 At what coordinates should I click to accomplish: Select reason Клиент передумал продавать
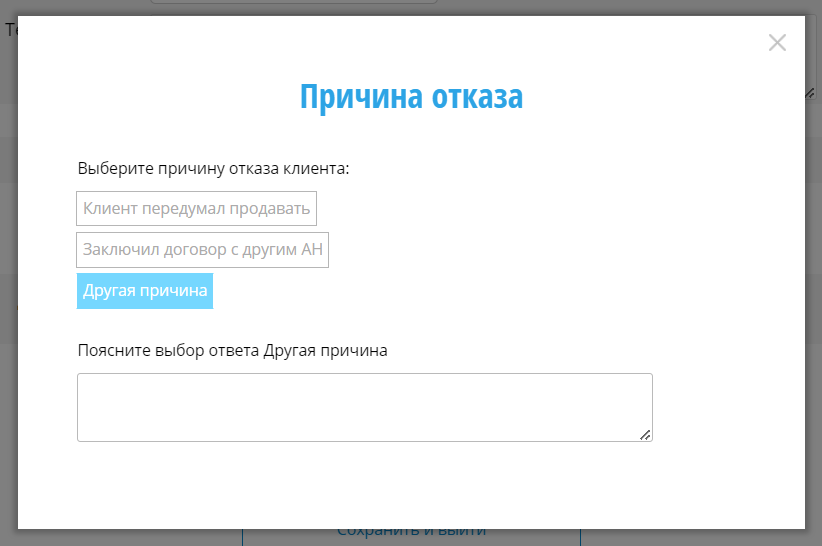click(196, 209)
